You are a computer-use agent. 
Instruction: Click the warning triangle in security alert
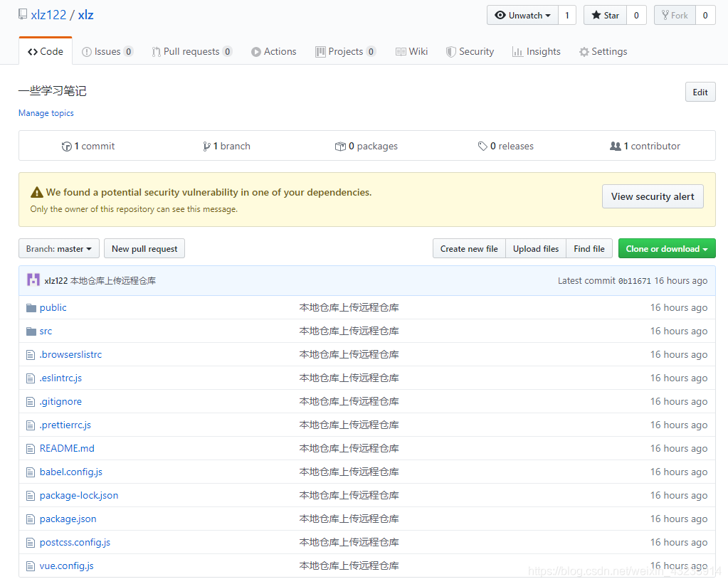pos(37,192)
